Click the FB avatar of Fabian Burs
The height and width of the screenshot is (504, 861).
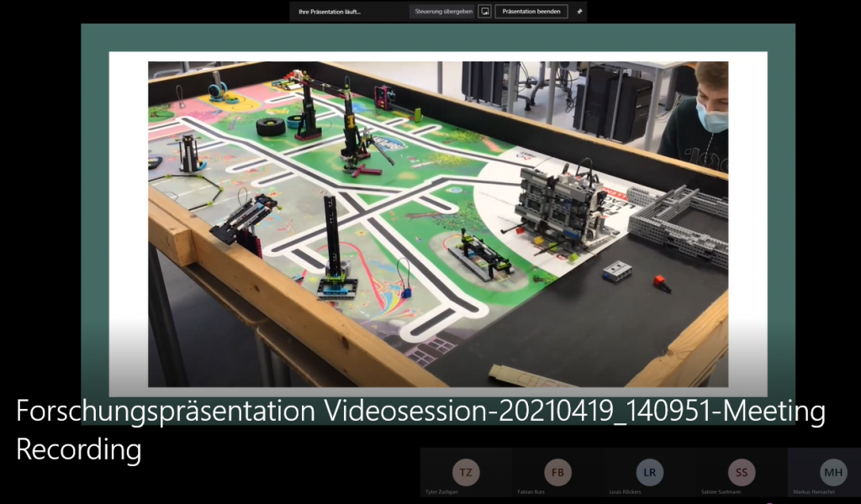pos(557,472)
